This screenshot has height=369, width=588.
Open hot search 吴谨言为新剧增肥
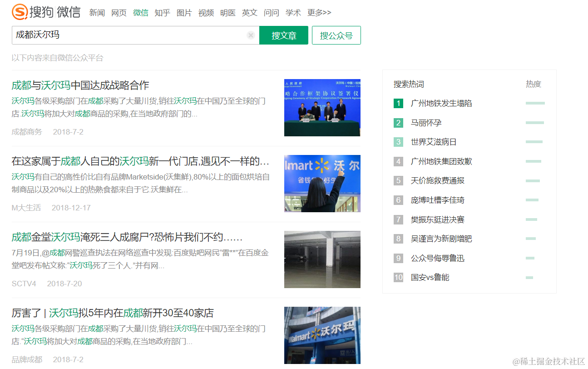441,239
